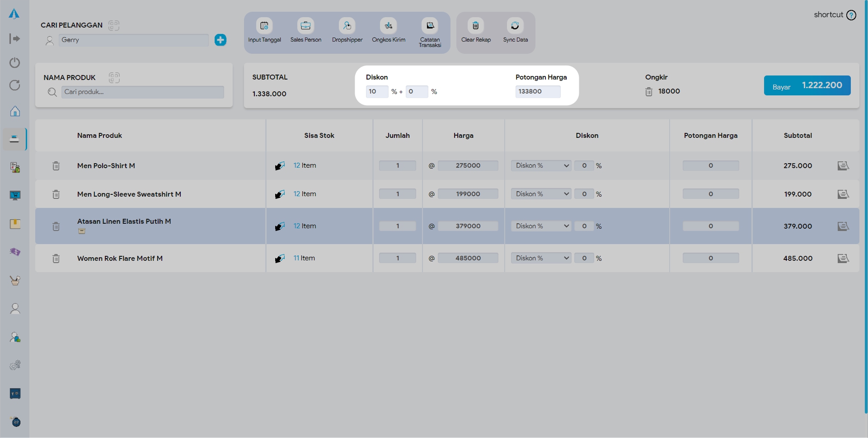Open discount dropdown for Atasan Linen Elastis Putih
868x438 pixels.
(541, 226)
